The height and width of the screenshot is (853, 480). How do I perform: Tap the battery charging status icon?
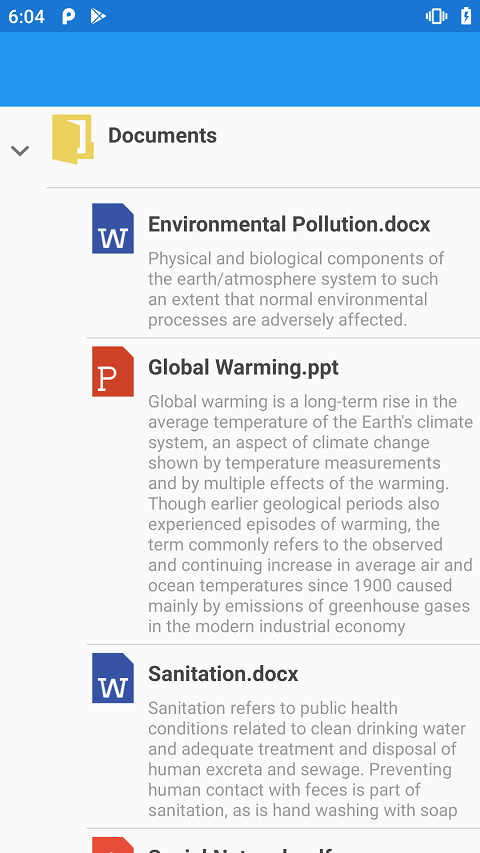coord(466,16)
